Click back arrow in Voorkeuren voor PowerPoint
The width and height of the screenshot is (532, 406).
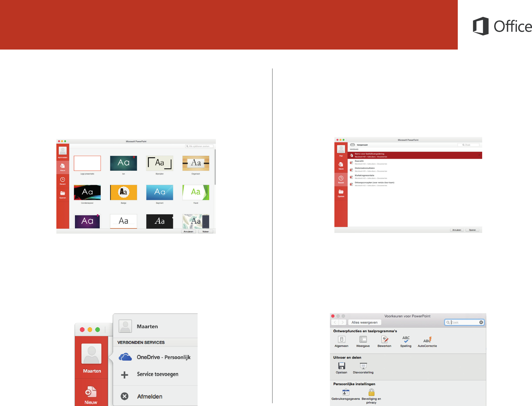click(335, 322)
